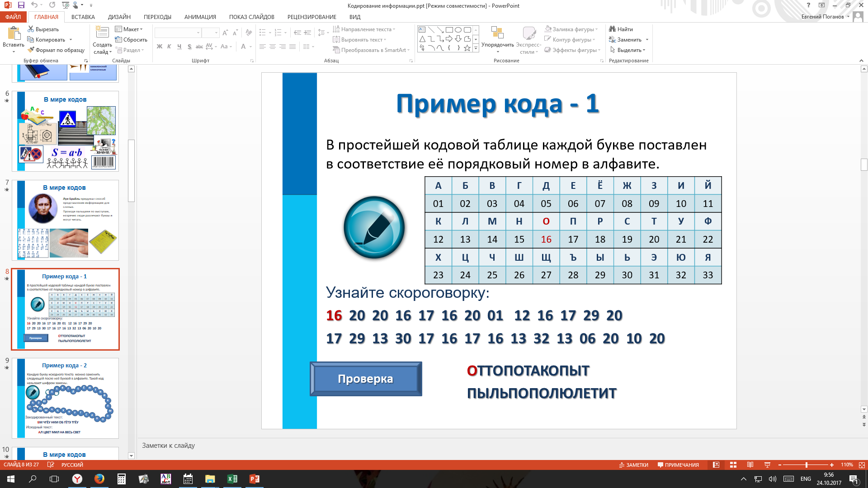The height and width of the screenshot is (488, 868).
Task: Open Yandex browser from taskbar
Action: tap(77, 479)
